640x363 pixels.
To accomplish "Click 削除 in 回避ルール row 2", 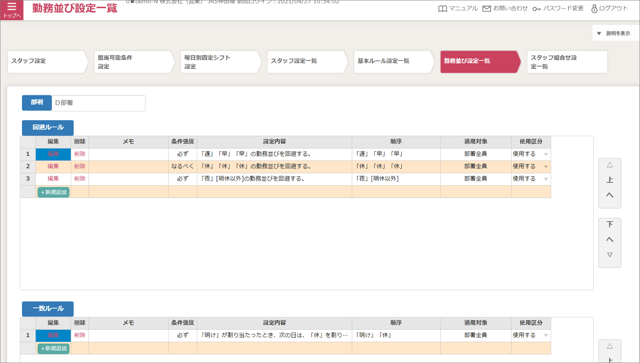I will point(80,166).
